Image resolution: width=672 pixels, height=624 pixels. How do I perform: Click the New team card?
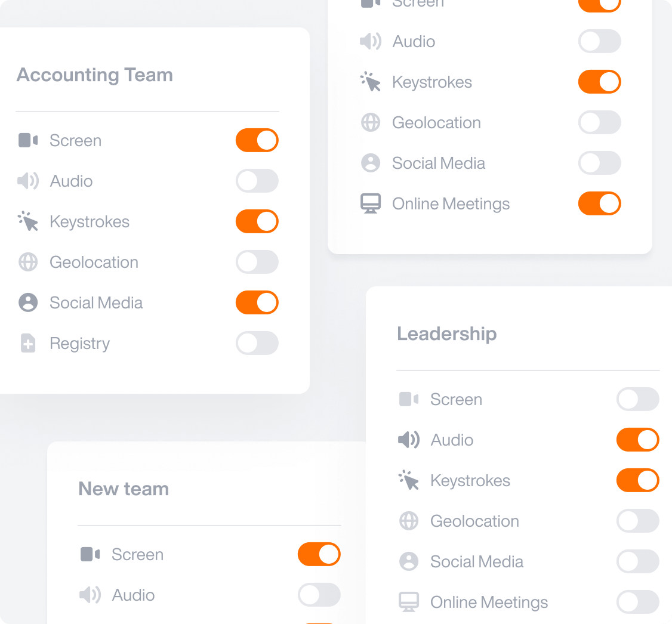[x=124, y=489]
